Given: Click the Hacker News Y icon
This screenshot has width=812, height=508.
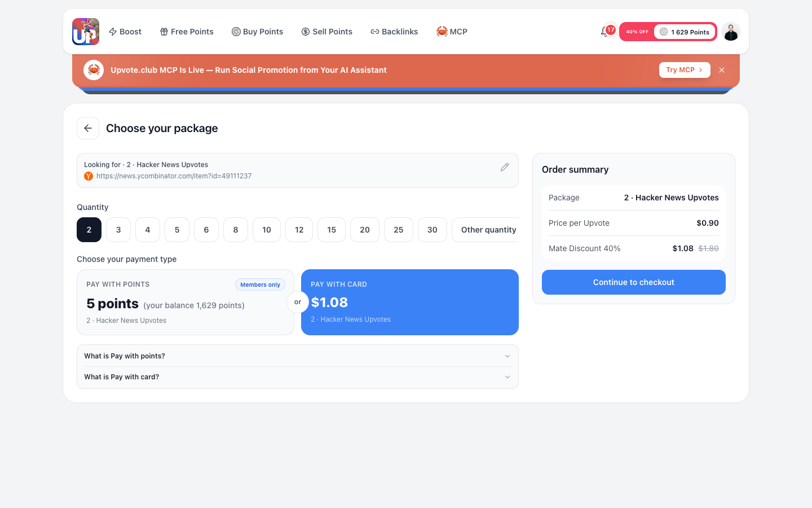Looking at the screenshot, I should (89, 176).
